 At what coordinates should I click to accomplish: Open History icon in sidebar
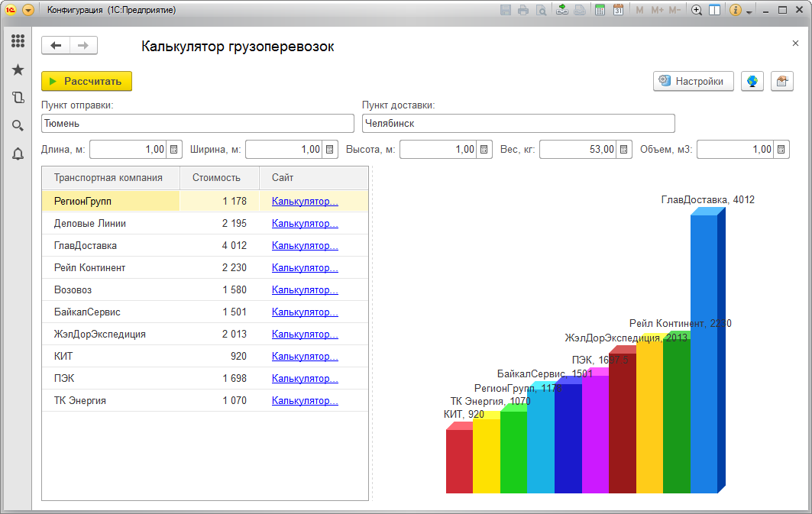[x=18, y=97]
